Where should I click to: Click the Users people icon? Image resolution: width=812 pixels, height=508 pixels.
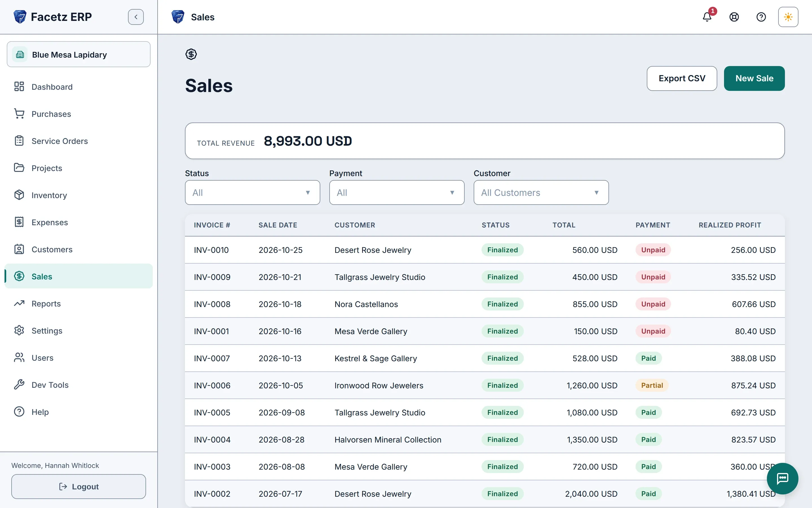[19, 358]
